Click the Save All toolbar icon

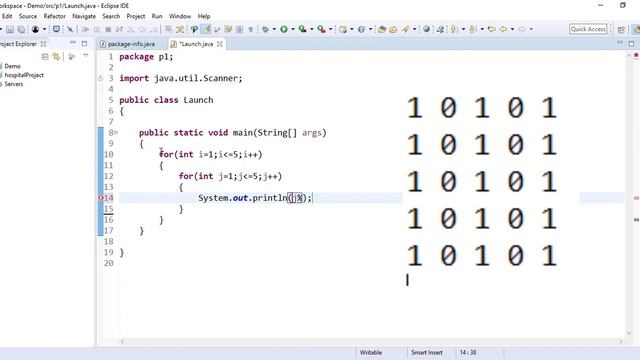click(x=21, y=29)
